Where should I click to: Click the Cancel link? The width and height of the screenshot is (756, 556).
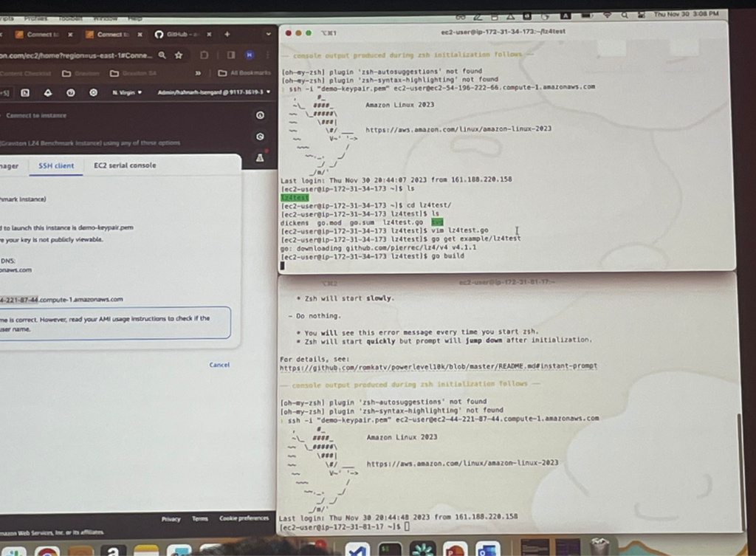tap(219, 365)
